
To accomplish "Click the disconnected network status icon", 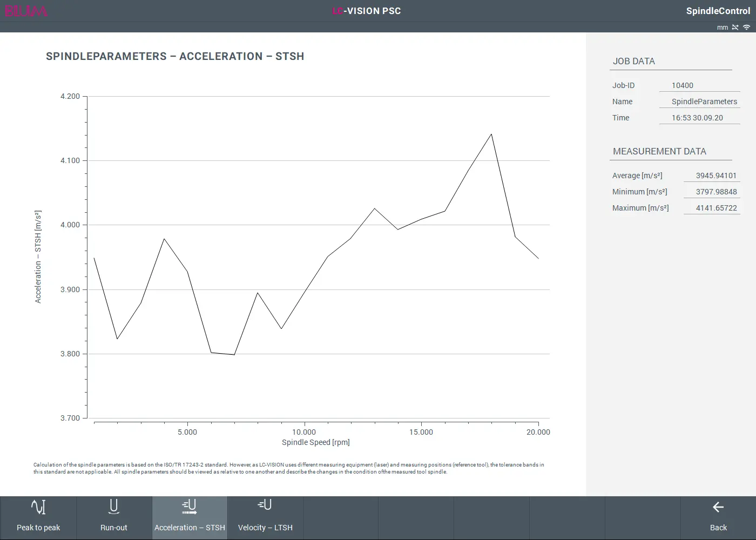I will 735,28.
